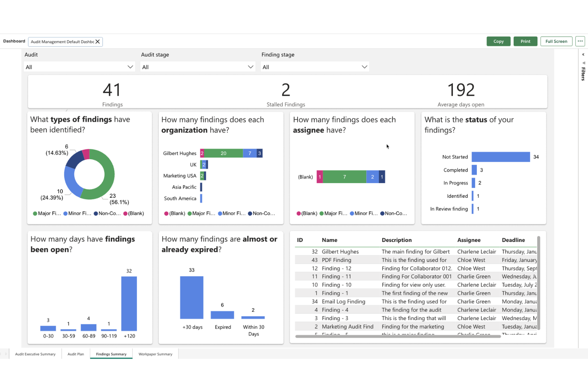This screenshot has width=588, height=392.
Task: Toggle the Minor Findings legend in the organization chart
Action: point(232,213)
